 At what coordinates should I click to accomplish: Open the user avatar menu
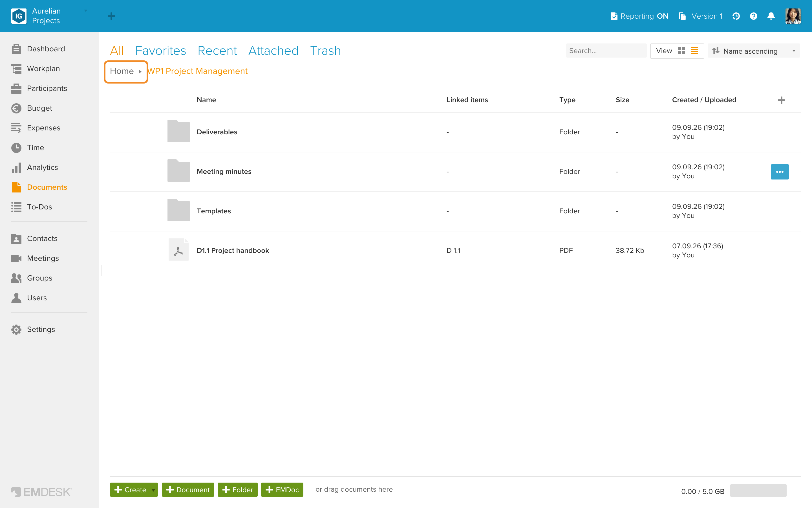793,16
